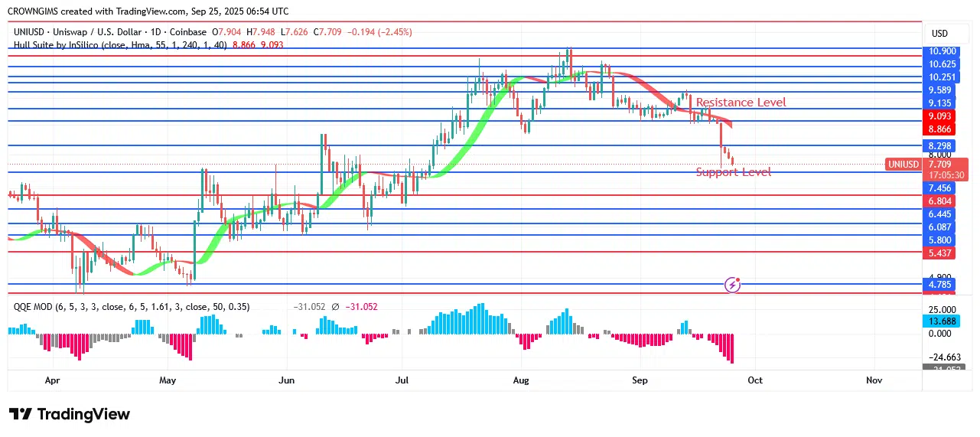
Task: Click the 'Support Level' annotation text
Action: [733, 172]
